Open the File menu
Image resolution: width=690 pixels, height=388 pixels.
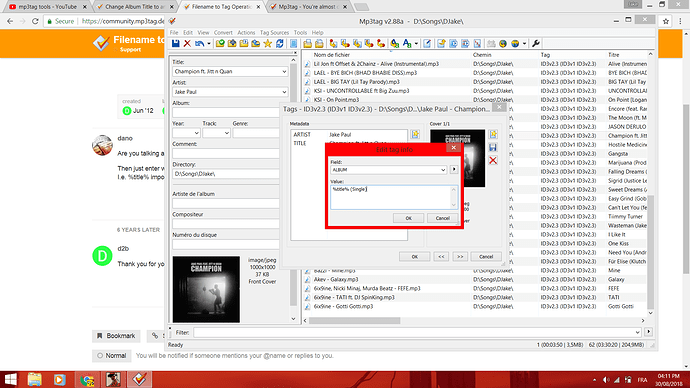[x=174, y=33]
